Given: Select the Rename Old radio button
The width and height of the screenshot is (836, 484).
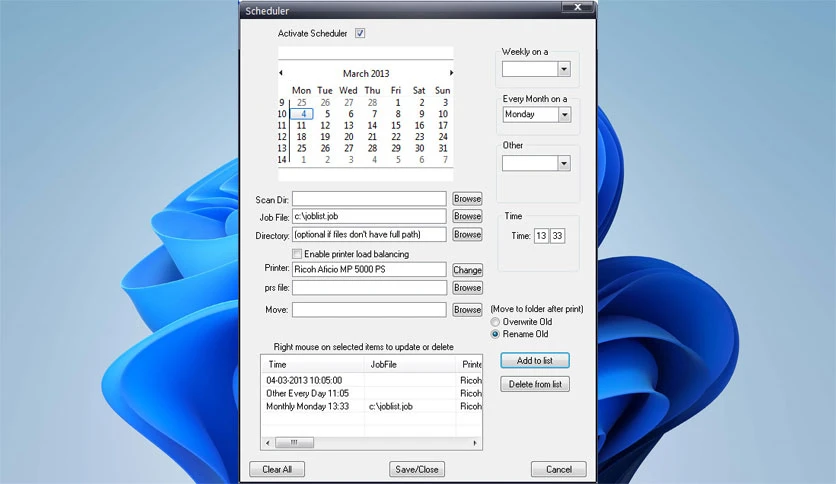Looking at the screenshot, I should (495, 334).
